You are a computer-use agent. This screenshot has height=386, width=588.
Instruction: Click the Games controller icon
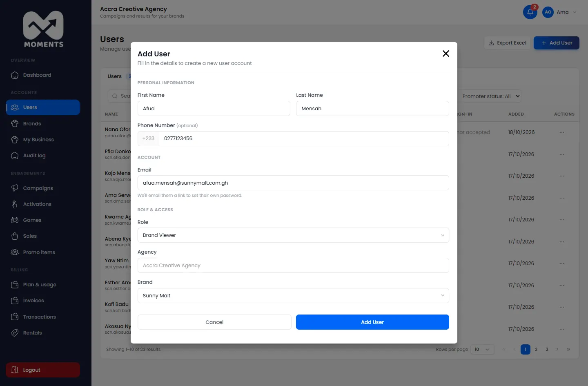[x=15, y=220]
